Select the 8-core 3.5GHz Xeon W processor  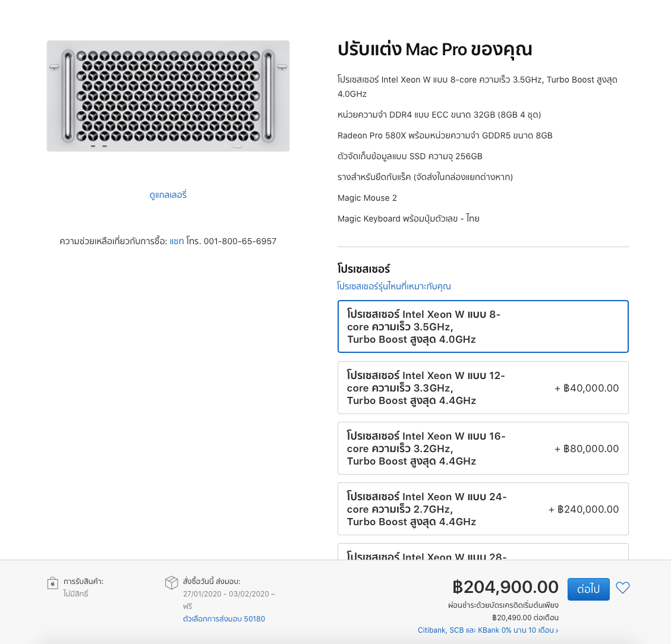(483, 327)
